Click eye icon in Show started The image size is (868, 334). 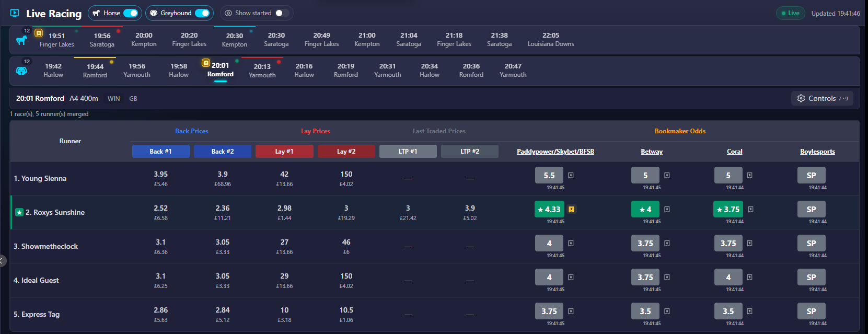pyautogui.click(x=228, y=13)
